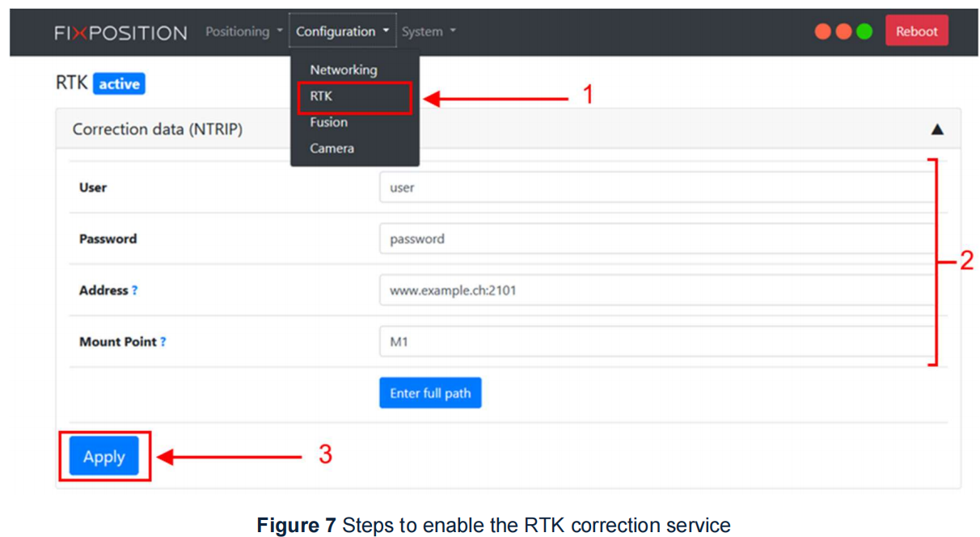
Task: Select RTK from the Configuration menu
Action: click(321, 95)
